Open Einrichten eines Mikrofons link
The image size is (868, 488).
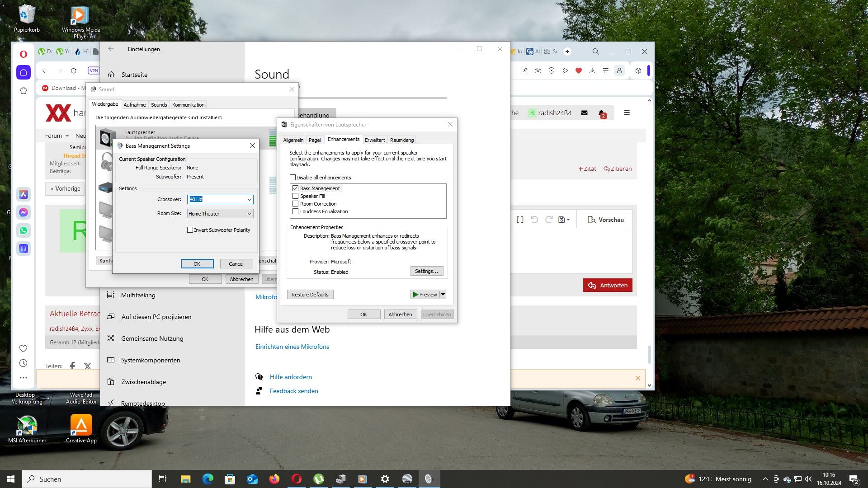tap(292, 347)
